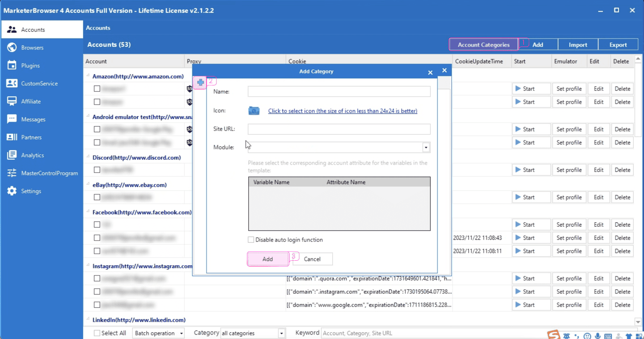The width and height of the screenshot is (644, 339).
Task: Focus the Name input field
Action: tap(339, 92)
